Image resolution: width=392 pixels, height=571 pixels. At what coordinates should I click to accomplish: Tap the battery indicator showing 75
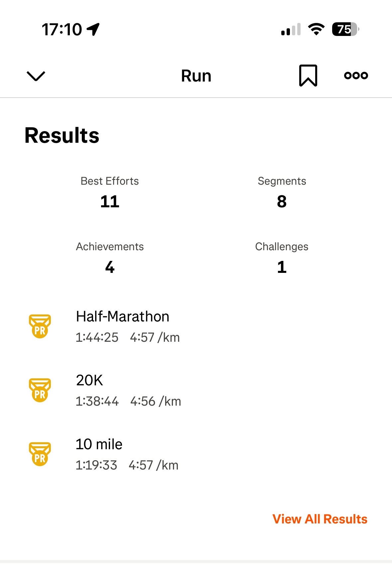(345, 29)
